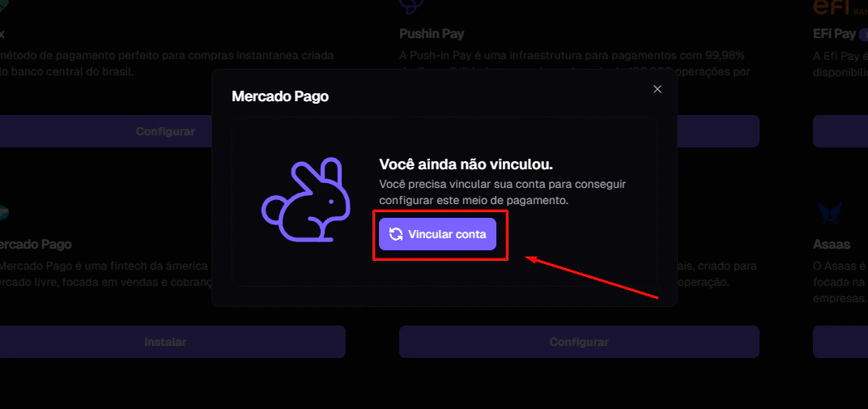Image resolution: width=868 pixels, height=409 pixels.
Task: Click the purple rabbit illustration
Action: click(305, 199)
